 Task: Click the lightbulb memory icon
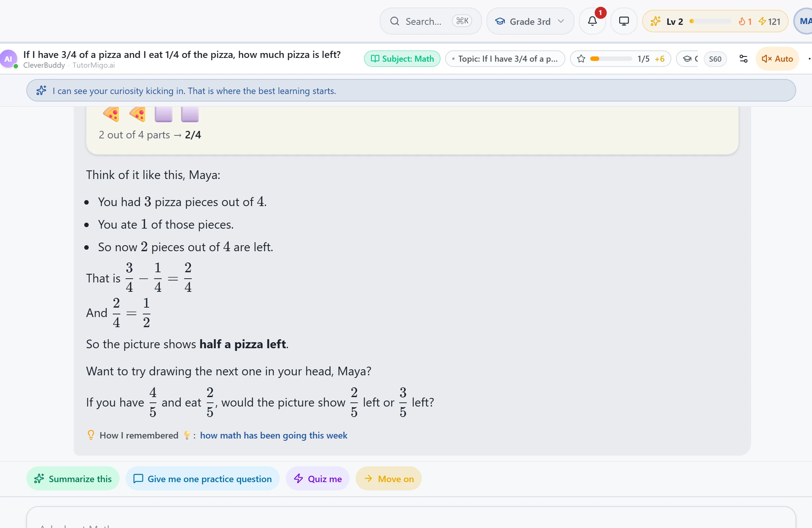(91, 435)
